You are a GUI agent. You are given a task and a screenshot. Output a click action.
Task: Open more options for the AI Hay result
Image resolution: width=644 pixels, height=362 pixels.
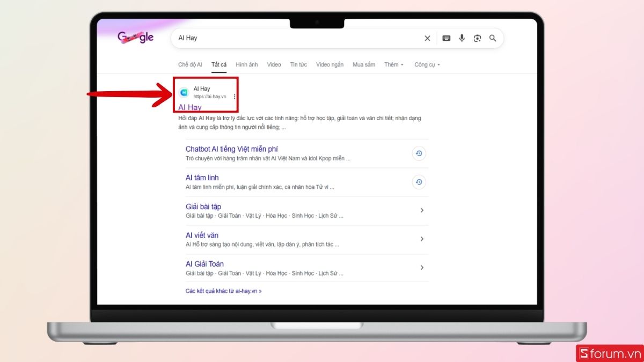pyautogui.click(x=234, y=96)
